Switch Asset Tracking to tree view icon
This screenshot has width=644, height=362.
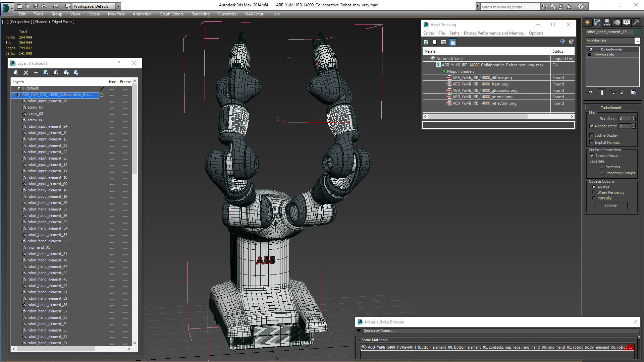click(444, 42)
